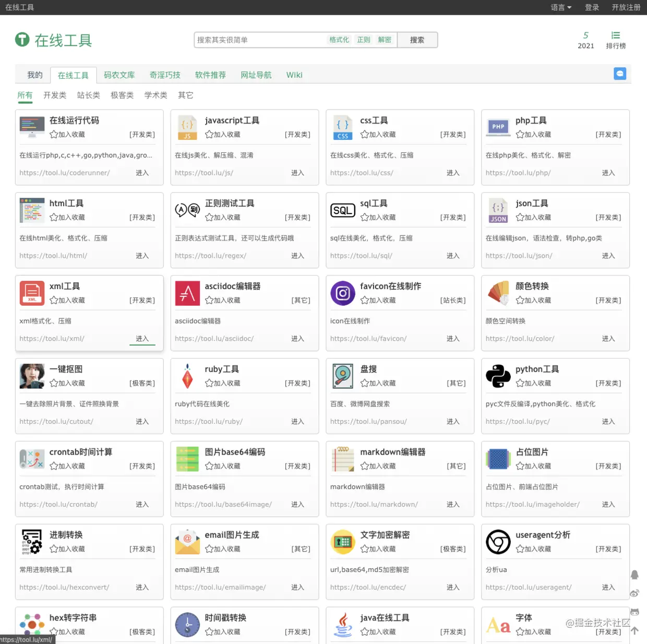Click the green T site logo
Viewport: 647px width, 644px height.
[x=22, y=39]
